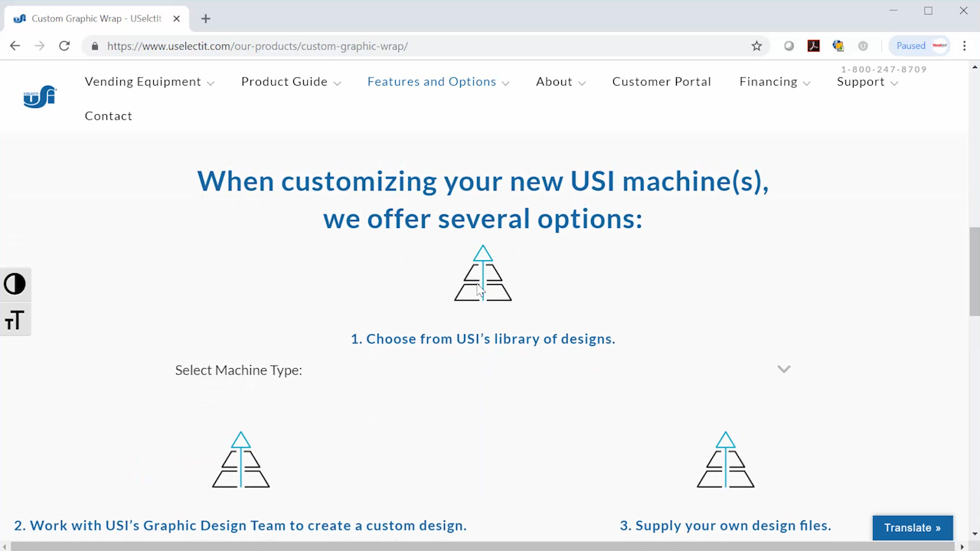Click the USI logo in the header
The image size is (980, 551).
pos(39,96)
